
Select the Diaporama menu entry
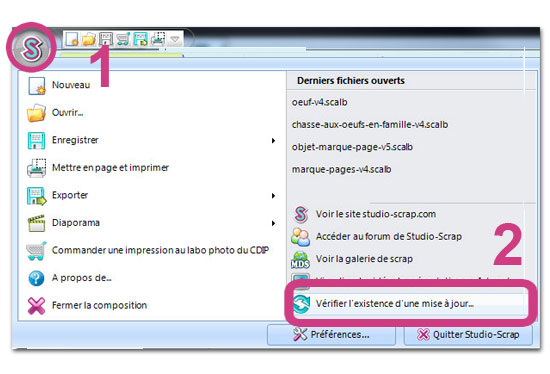(x=76, y=223)
